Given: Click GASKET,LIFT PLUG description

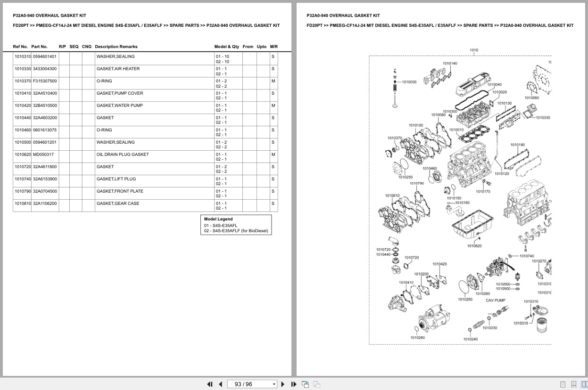Looking at the screenshot, I should [x=116, y=179].
